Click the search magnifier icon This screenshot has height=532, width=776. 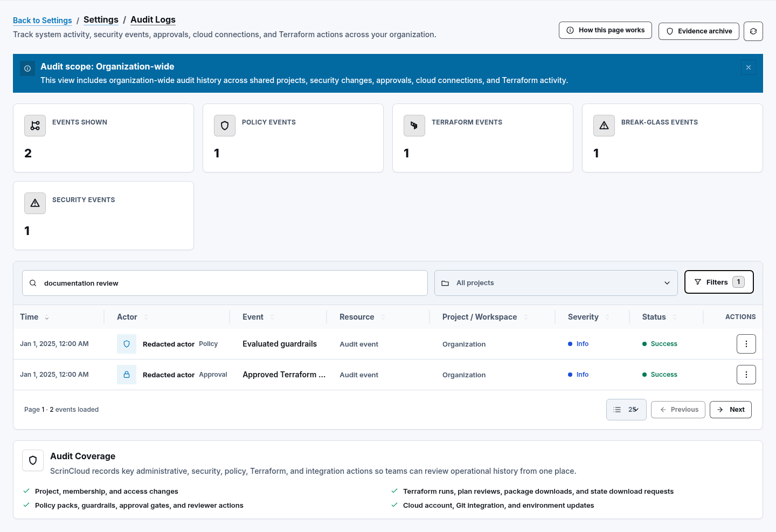(x=33, y=283)
